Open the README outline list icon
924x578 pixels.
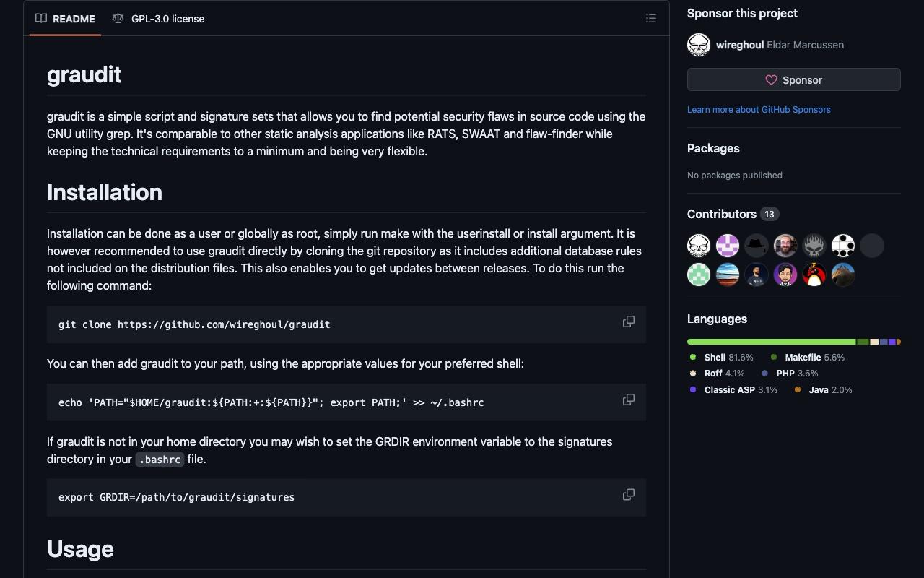(651, 18)
